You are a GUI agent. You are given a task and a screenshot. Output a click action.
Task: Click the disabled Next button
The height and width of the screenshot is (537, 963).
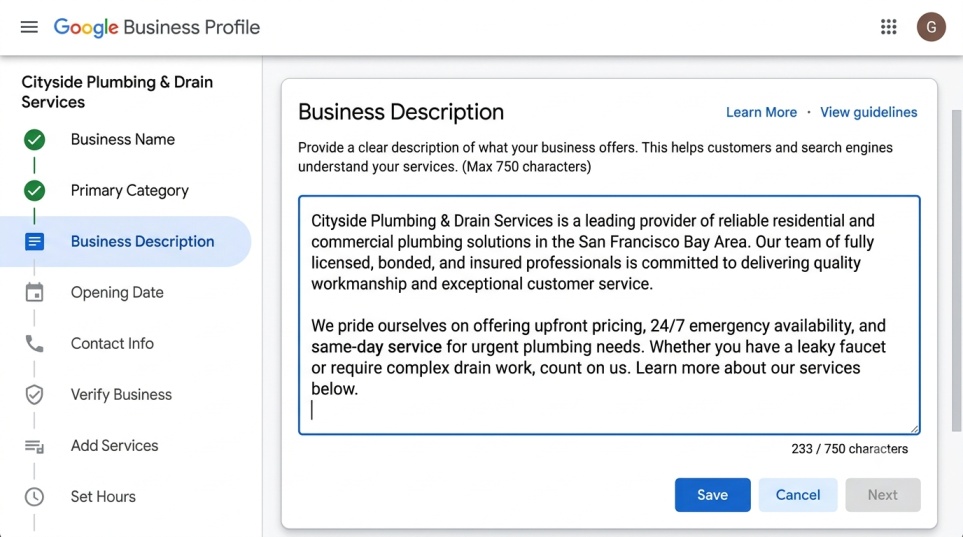[883, 495]
